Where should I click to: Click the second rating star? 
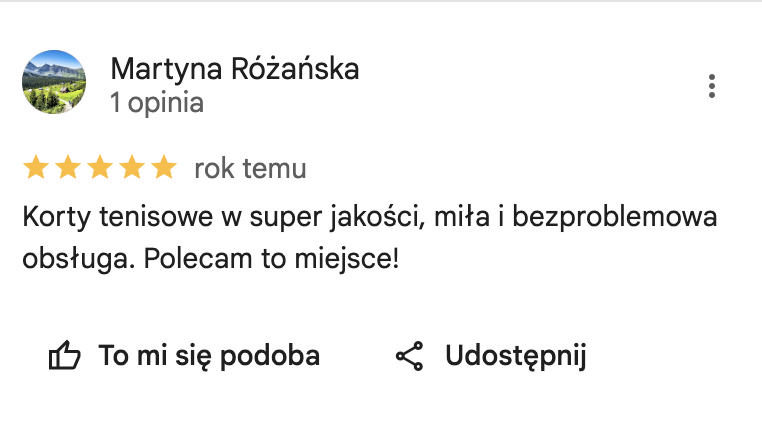coord(68,168)
